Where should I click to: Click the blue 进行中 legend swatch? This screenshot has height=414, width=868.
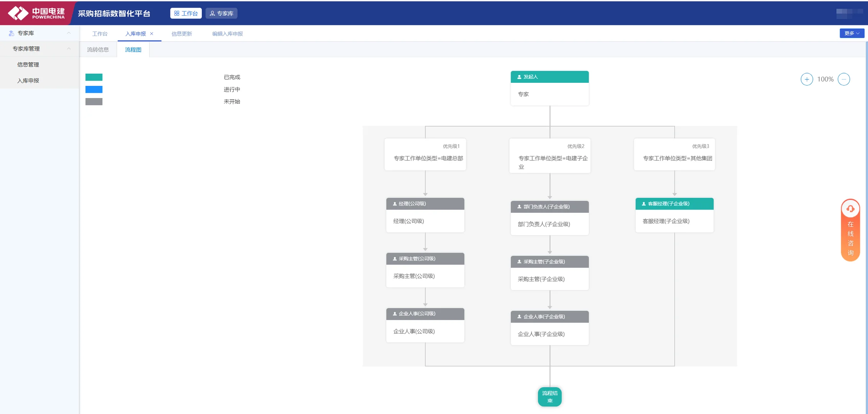click(94, 89)
